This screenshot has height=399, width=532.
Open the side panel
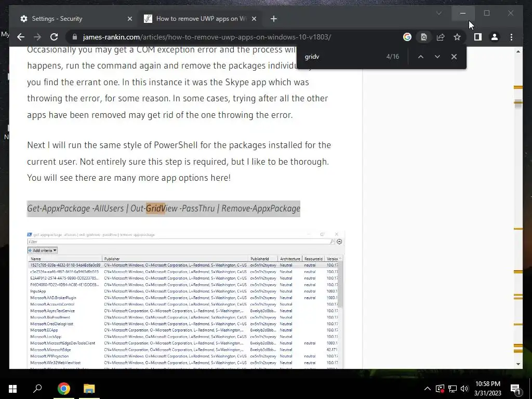[x=478, y=37]
